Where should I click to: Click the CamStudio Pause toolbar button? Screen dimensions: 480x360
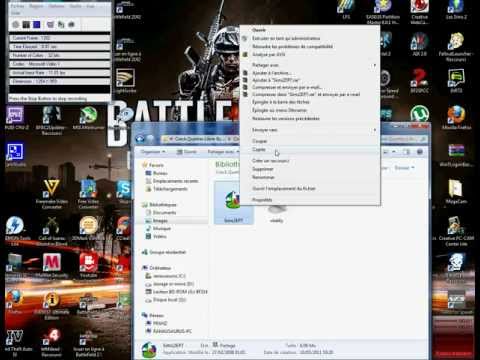(26, 24)
